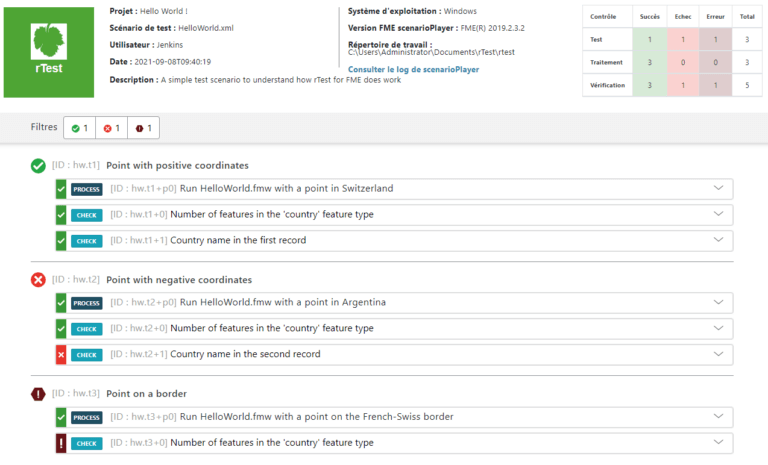This screenshot has height=465, width=768.
Task: Expand French-Swiss border process row
Action: pos(718,416)
